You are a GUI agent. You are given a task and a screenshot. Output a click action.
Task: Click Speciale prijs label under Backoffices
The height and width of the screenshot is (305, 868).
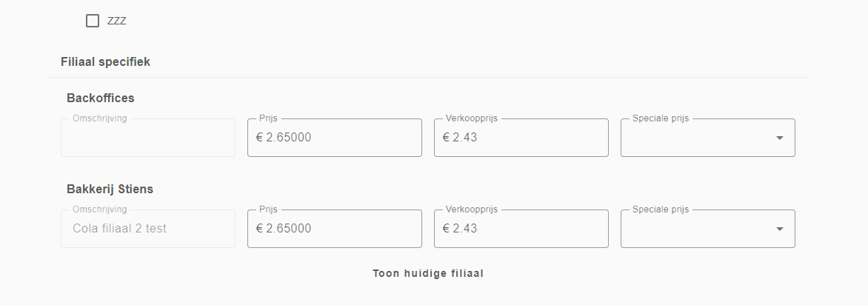661,118
